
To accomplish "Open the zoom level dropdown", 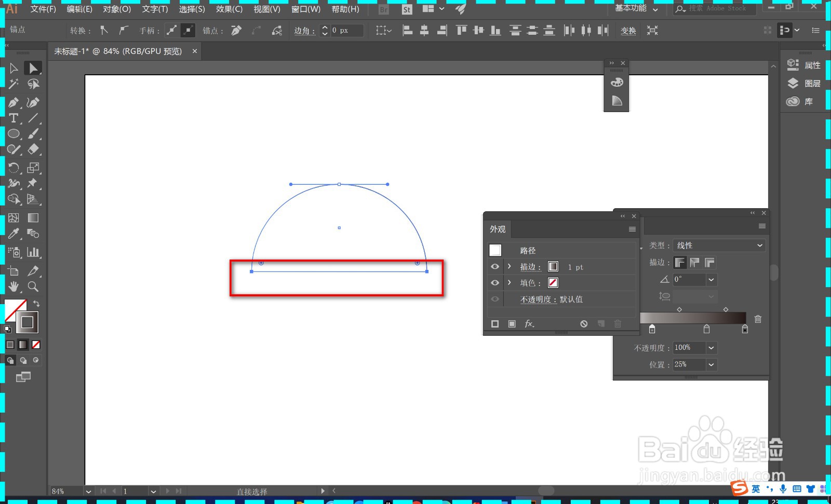I will [88, 491].
